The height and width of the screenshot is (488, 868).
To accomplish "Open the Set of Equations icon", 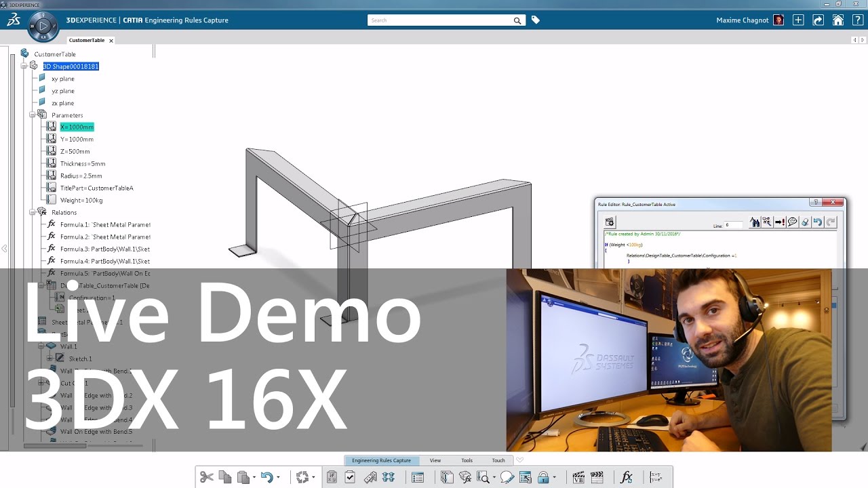I will (x=656, y=477).
